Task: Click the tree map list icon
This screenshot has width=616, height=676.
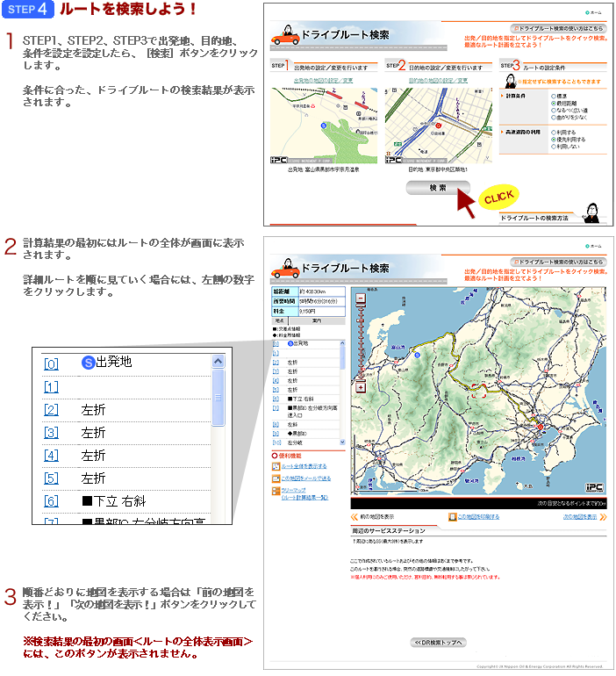Action: tap(276, 491)
